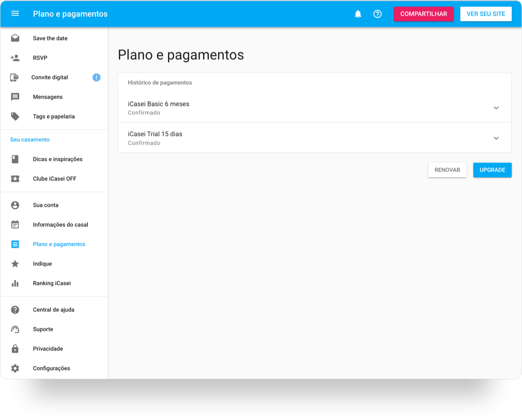Click the Mensagens chat icon
The height and width of the screenshot is (420, 522).
point(15,97)
